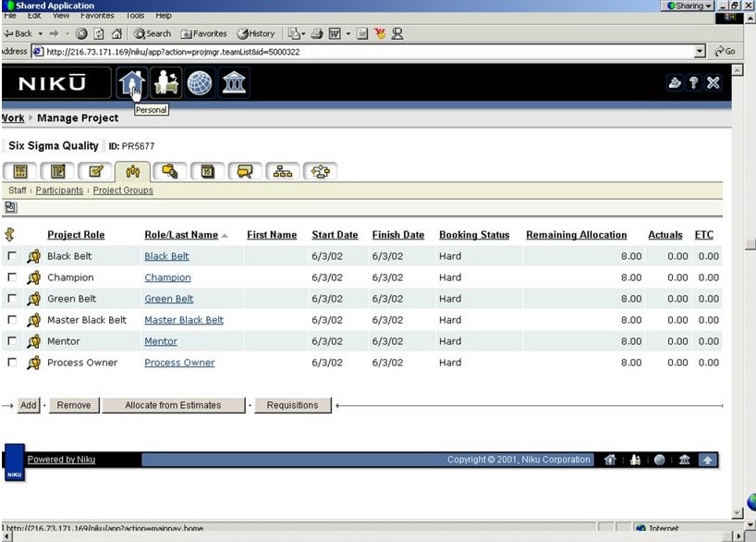Open the Participants link
The height and width of the screenshot is (542, 756).
click(59, 191)
